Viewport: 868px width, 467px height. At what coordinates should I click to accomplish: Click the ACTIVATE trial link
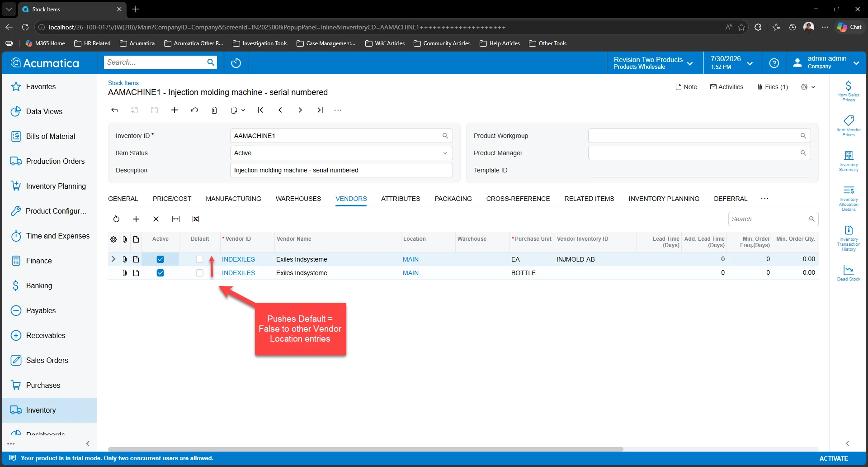tap(834, 458)
